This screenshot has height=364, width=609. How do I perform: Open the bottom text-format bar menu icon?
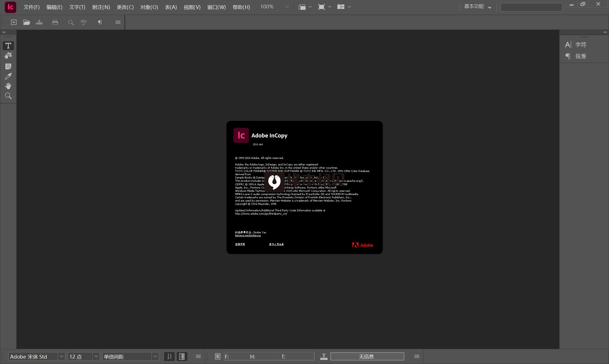(x=198, y=356)
